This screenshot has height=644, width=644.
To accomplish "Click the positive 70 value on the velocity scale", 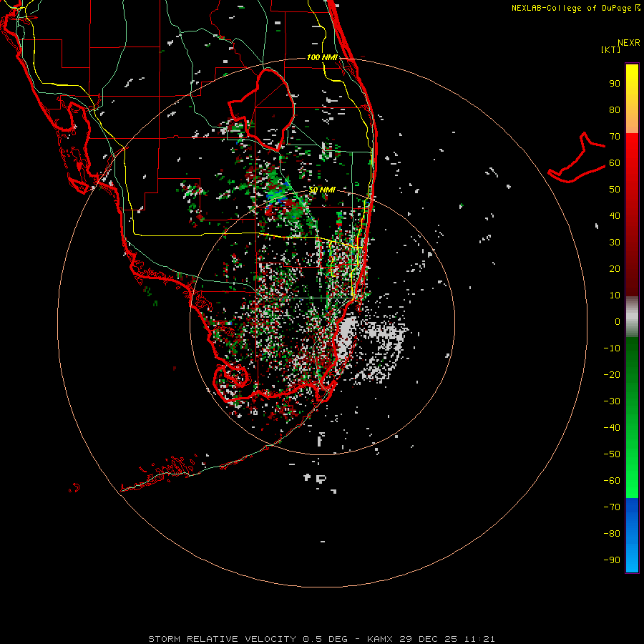I will coord(615,137).
